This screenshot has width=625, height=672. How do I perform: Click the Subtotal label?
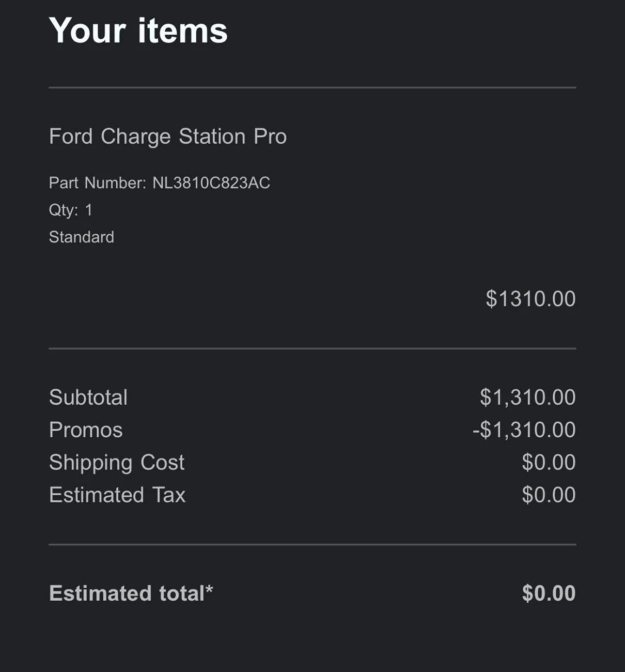(x=88, y=398)
